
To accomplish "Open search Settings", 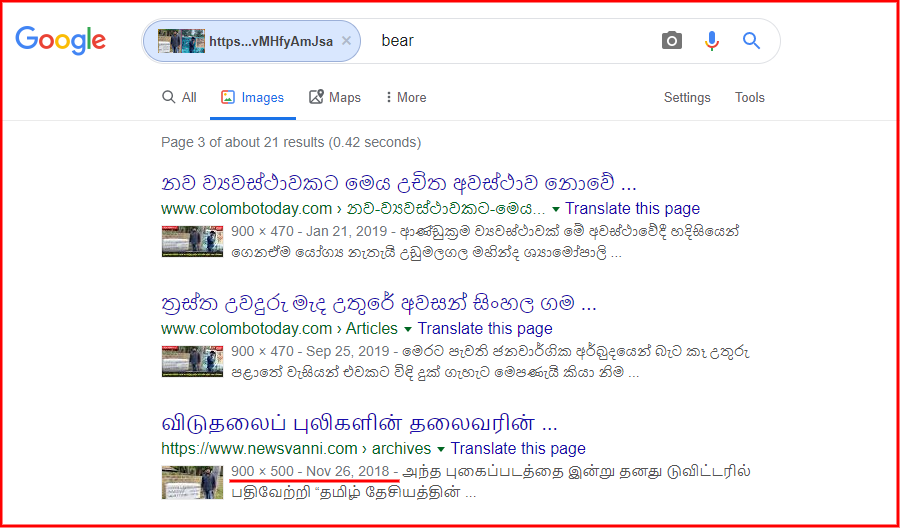I will point(687,98).
